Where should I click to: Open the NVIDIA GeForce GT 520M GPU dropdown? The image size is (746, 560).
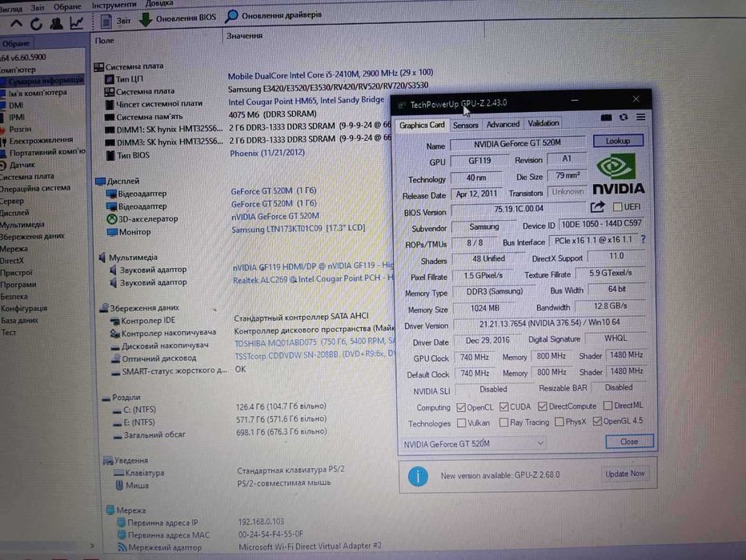474,443
